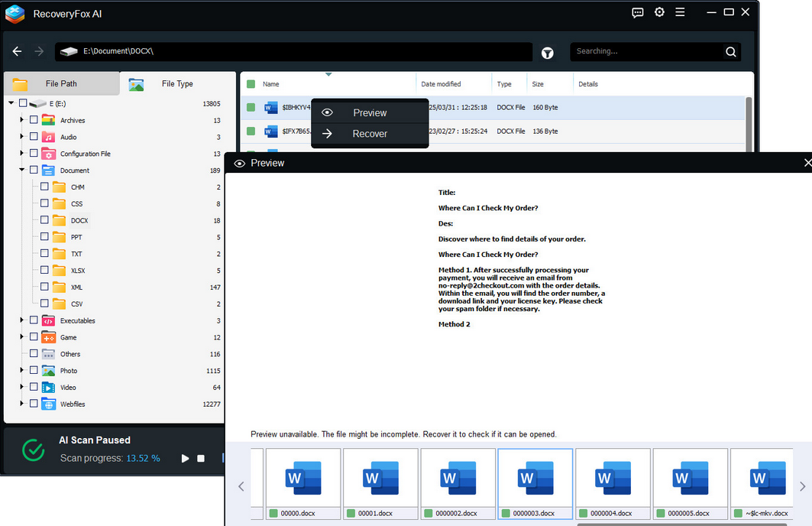Screen dimensions: 812x526
Task: Toggle the Photo folder checkbox
Action: (x=34, y=370)
